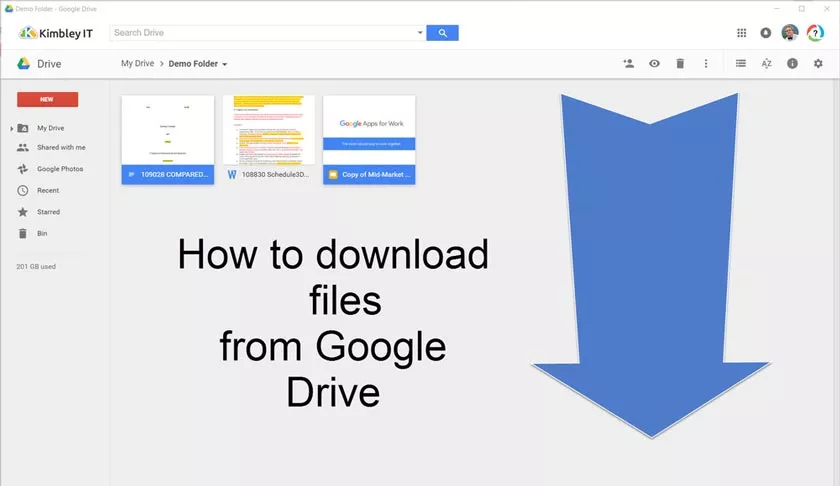This screenshot has height=486, width=840.
Task: Expand the My Drive tree arrow
Action: (11, 129)
